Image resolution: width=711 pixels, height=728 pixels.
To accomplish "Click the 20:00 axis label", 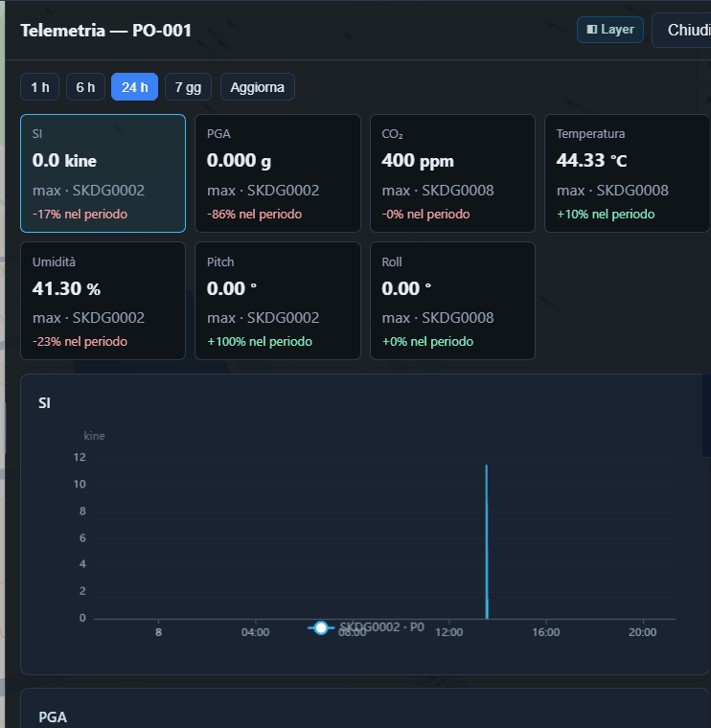I will coord(643,632).
